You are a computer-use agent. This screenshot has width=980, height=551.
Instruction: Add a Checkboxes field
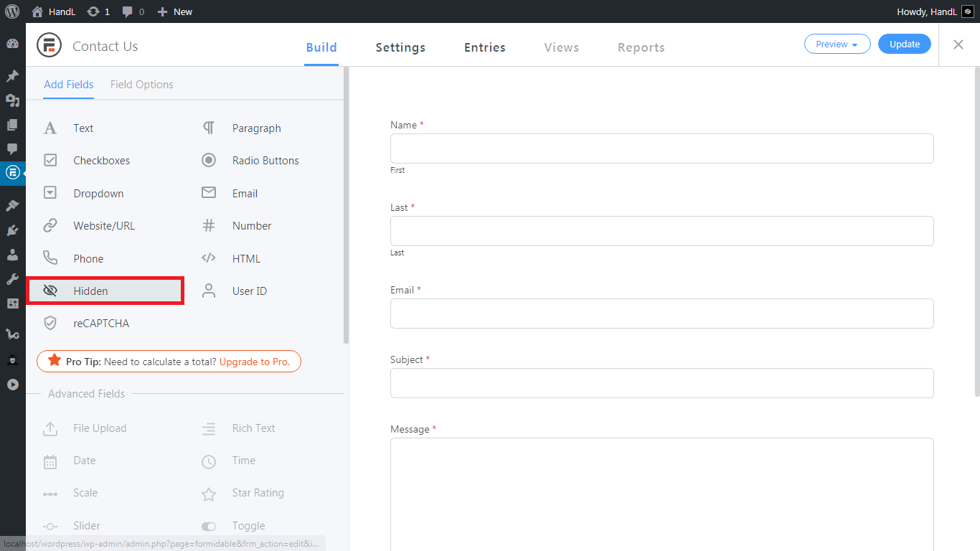[101, 161]
